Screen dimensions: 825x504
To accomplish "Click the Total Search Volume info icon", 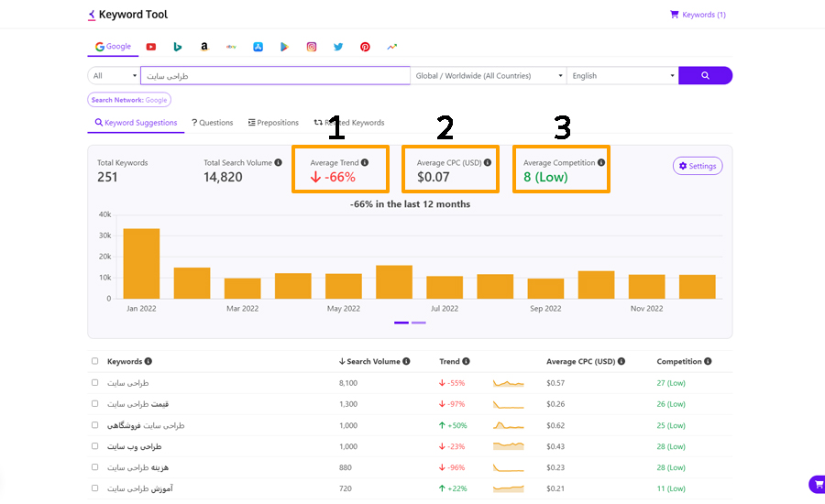I will pyautogui.click(x=279, y=162).
